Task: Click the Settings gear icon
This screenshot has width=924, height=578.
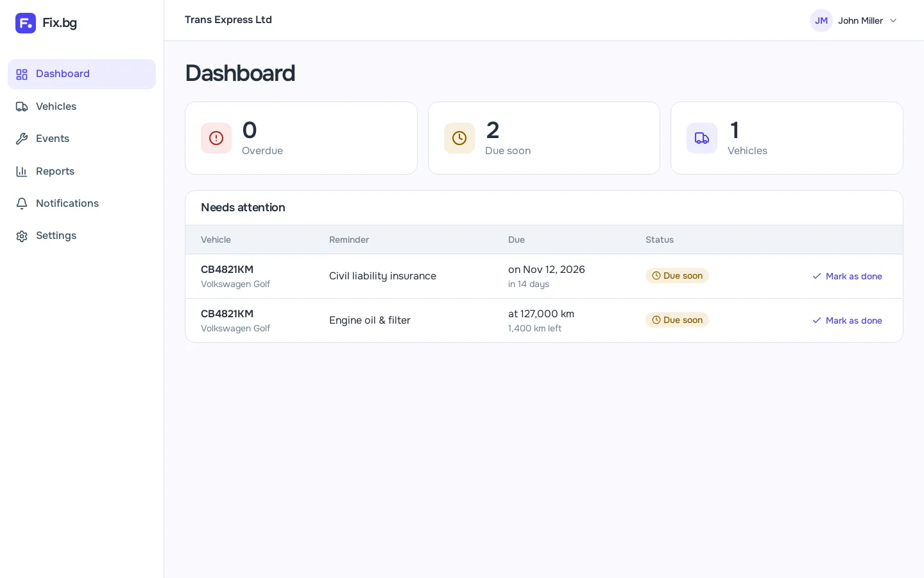Action: 22,236
